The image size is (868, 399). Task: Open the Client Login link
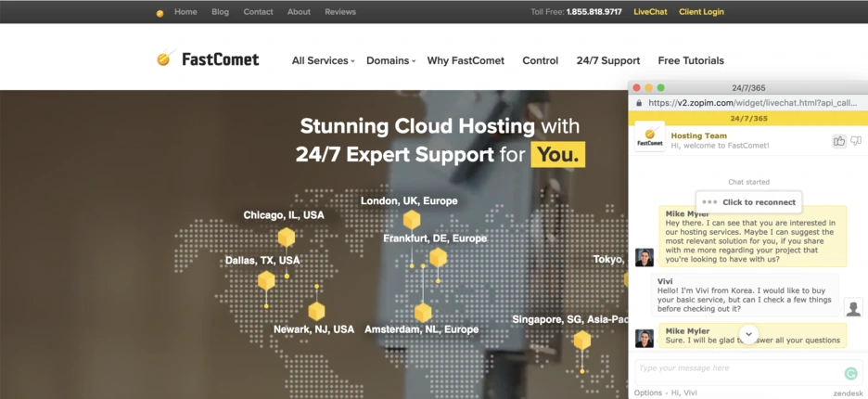(701, 12)
